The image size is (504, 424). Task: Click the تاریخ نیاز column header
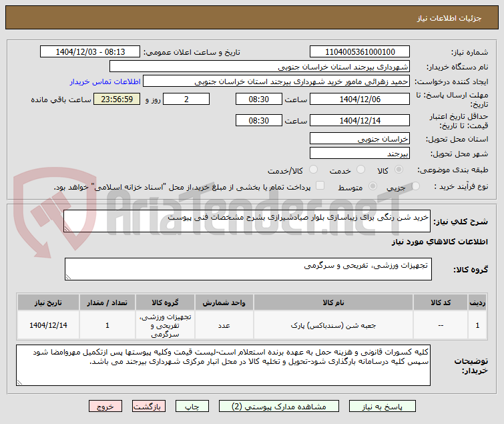48,302
